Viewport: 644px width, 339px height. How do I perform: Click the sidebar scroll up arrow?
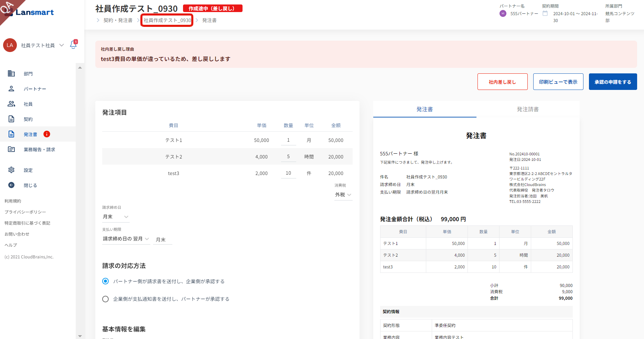(x=80, y=68)
